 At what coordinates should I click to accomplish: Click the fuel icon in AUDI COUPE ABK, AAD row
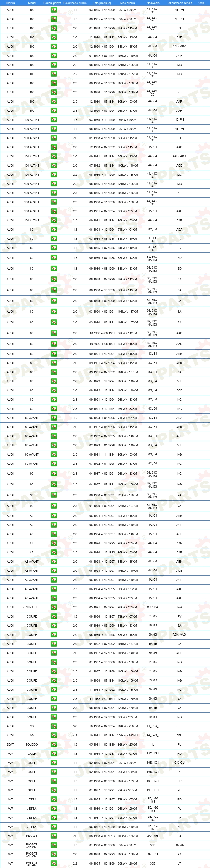[x=54, y=634]
